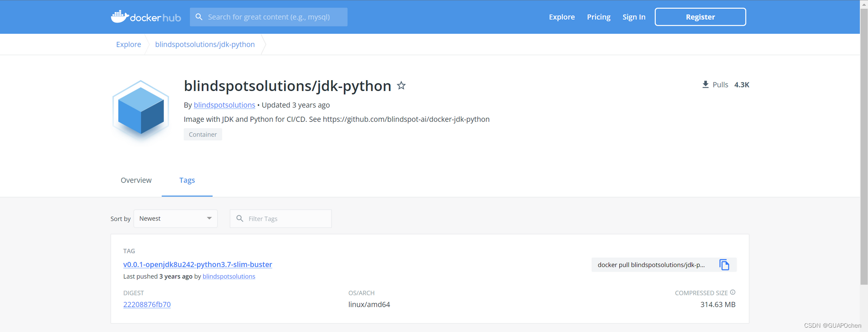
Task: Open Explore in the top navigation
Action: point(562,17)
